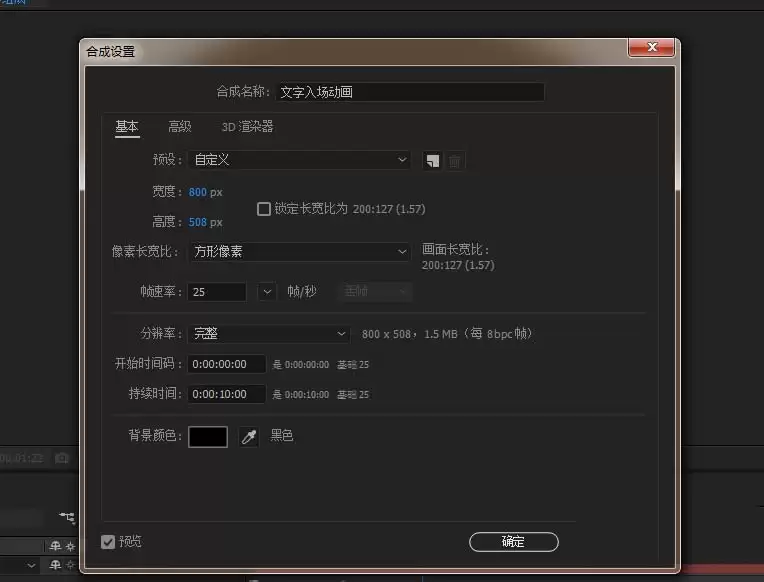The height and width of the screenshot is (582, 764).
Task: Open the black 背景颜色 color swatch
Action: click(208, 436)
